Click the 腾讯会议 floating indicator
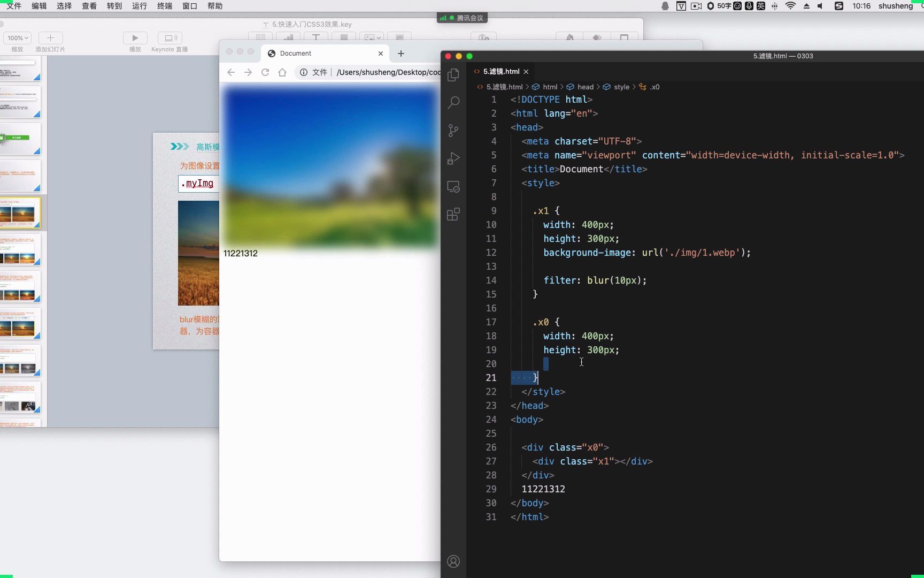The width and height of the screenshot is (924, 578). pos(462,18)
